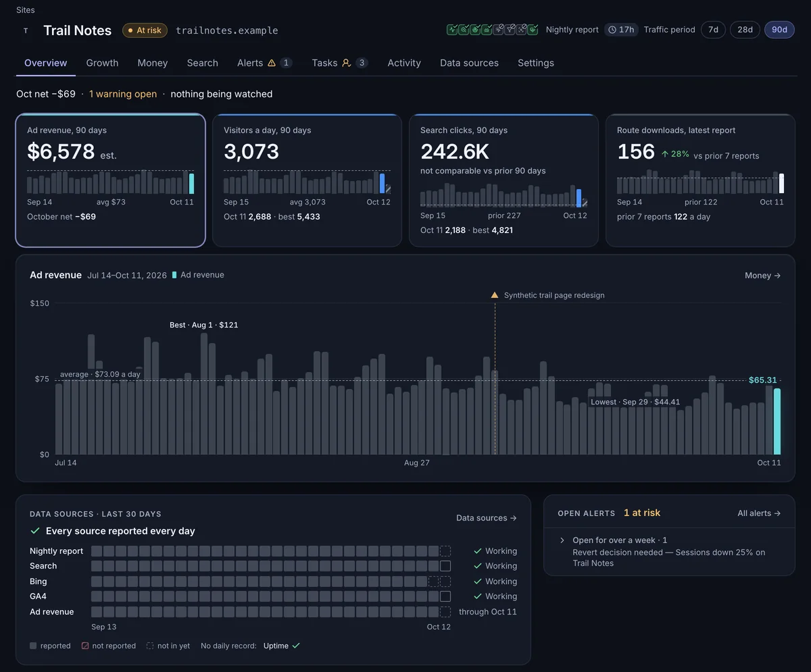Image resolution: width=811 pixels, height=672 pixels.
Task: Click the 'through Oct 11' status text
Action: 488,612
